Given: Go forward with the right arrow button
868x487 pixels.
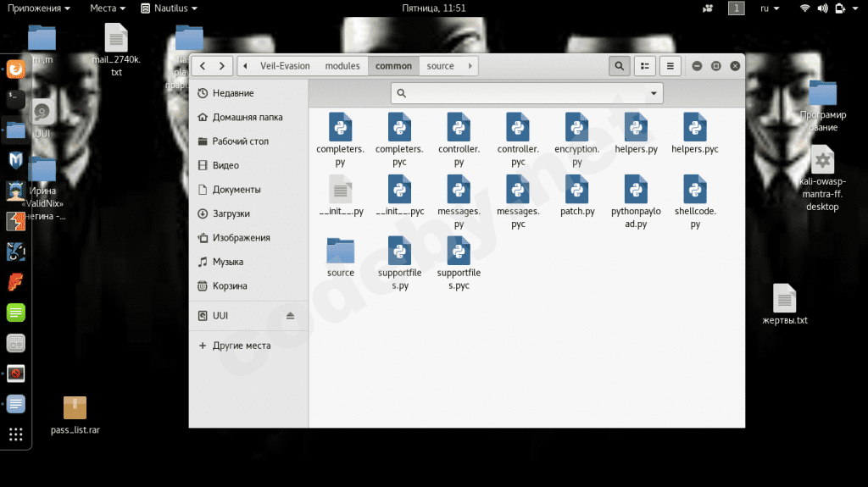Looking at the screenshot, I should tap(222, 66).
